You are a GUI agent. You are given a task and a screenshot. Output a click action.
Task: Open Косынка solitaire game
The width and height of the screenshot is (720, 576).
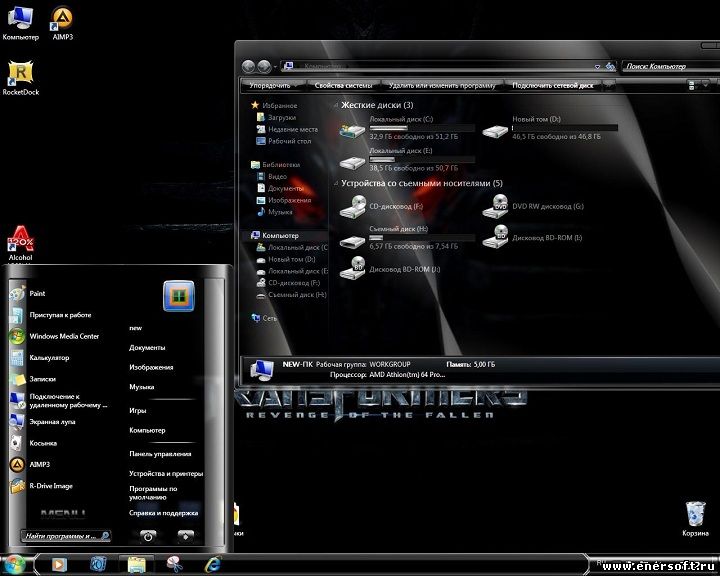(x=60, y=443)
